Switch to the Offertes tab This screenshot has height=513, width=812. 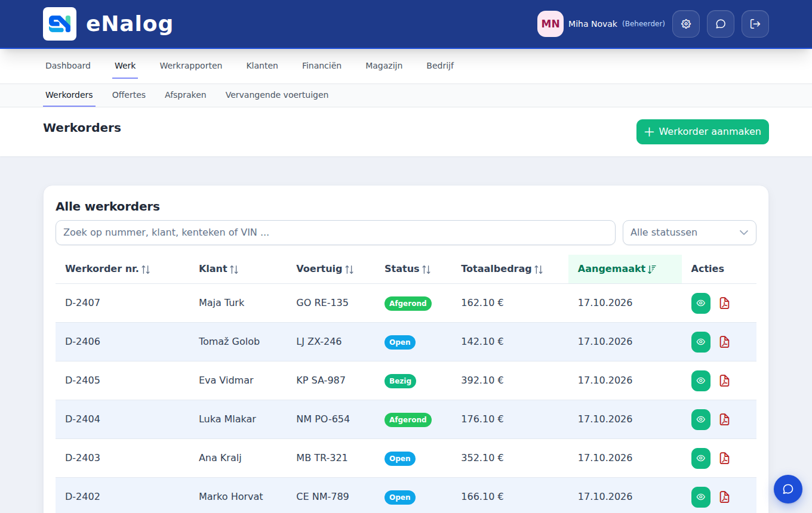pyautogui.click(x=129, y=95)
